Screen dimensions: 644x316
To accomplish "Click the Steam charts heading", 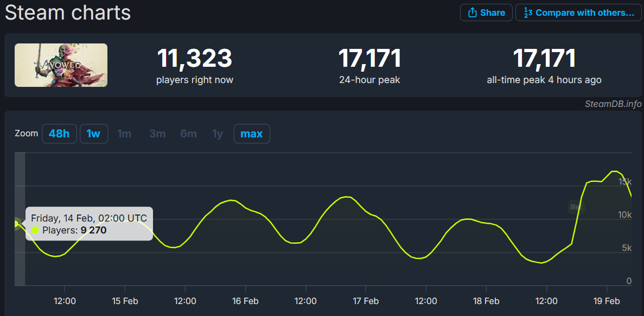I will [x=68, y=12].
